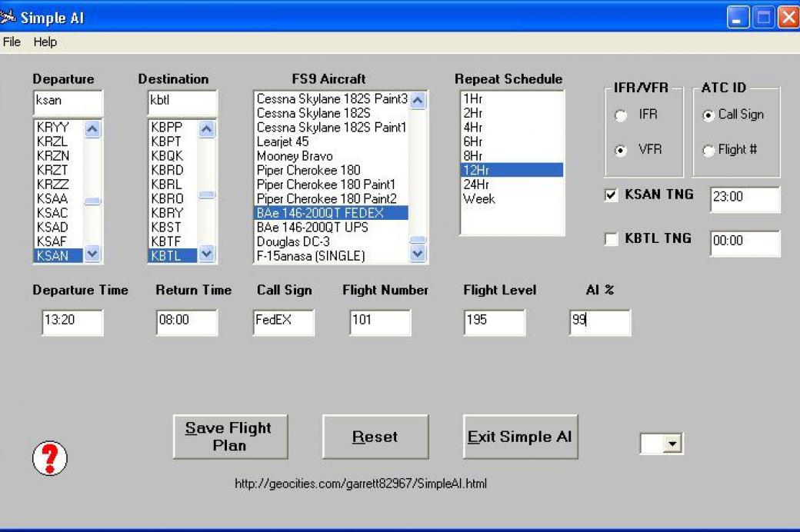The image size is (800, 532).
Task: Select KBRY in Destination list
Action: [x=173, y=213]
